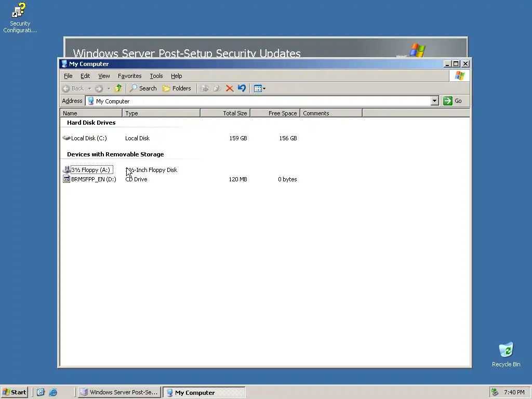Click the Post-Setup Security Updates window header
The image size is (532, 399).
tap(265, 48)
